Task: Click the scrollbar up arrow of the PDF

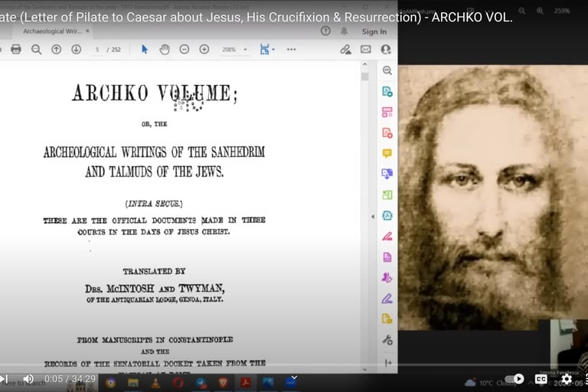Action: click(364, 64)
